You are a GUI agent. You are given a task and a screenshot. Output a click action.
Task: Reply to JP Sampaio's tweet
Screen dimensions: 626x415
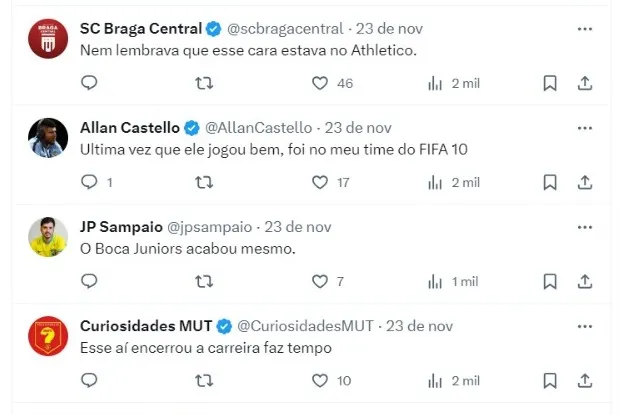coord(89,281)
